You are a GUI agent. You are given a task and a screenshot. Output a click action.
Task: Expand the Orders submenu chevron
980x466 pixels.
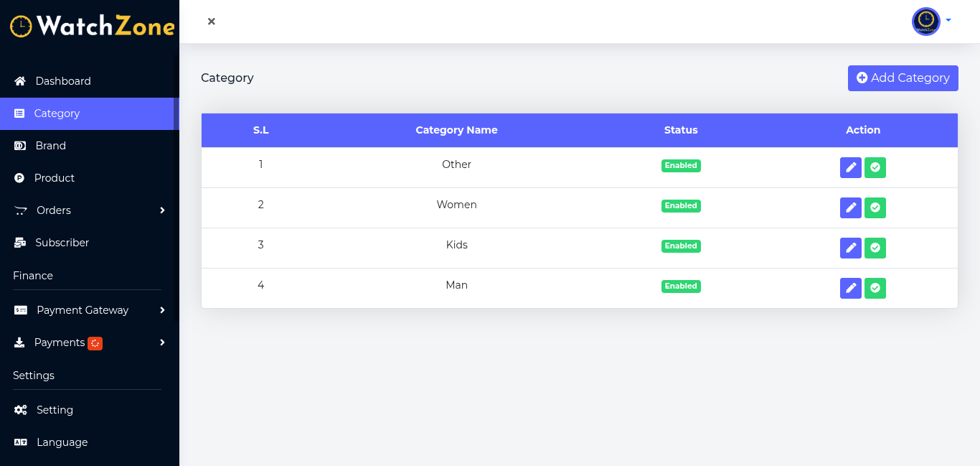coord(162,210)
